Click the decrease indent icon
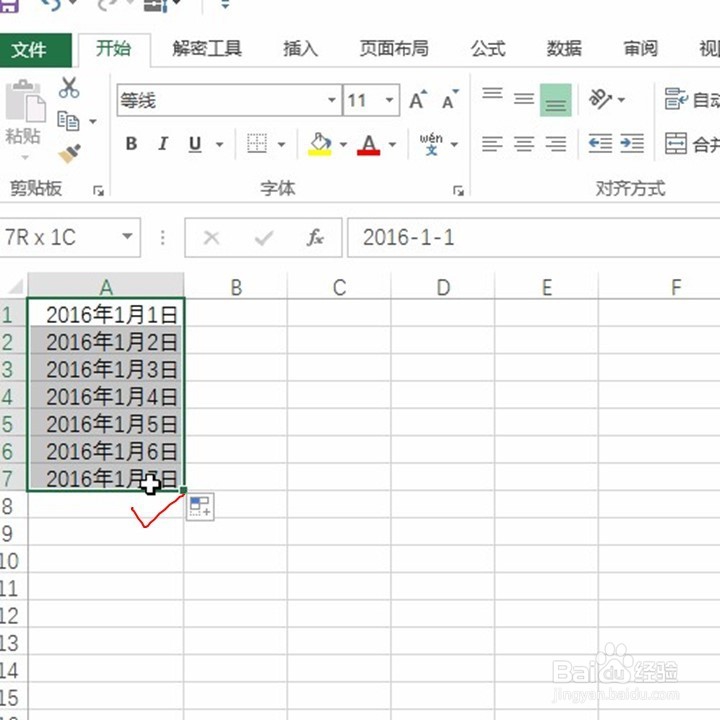Screen dimensions: 720x720 [x=600, y=144]
